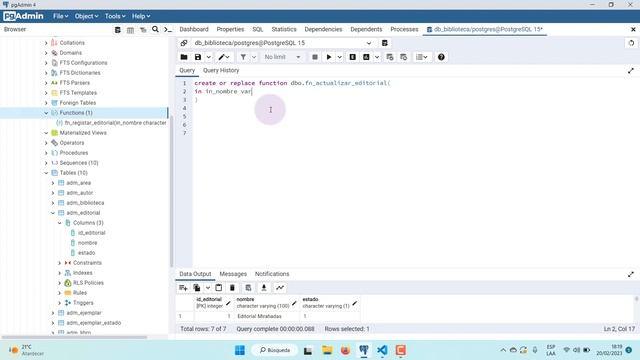640x360 pixels.
Task: Click the Rollback transaction icon
Action: coord(404,57)
